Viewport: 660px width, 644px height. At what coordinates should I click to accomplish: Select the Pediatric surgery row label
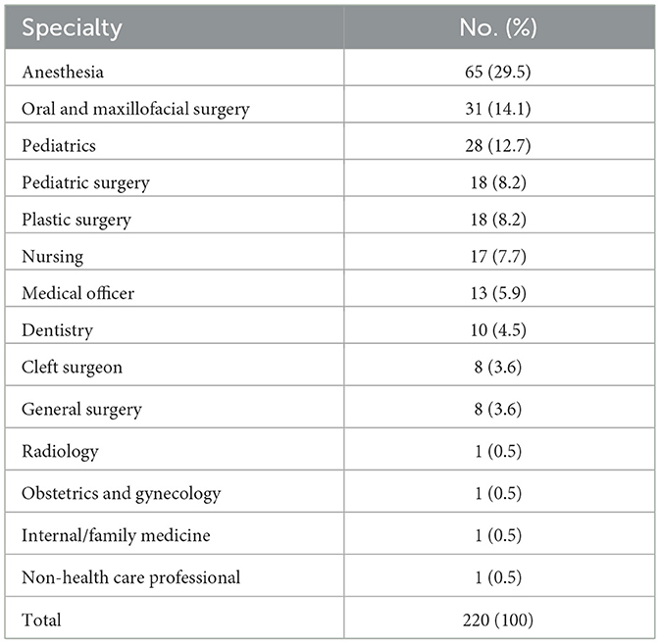tap(85, 182)
